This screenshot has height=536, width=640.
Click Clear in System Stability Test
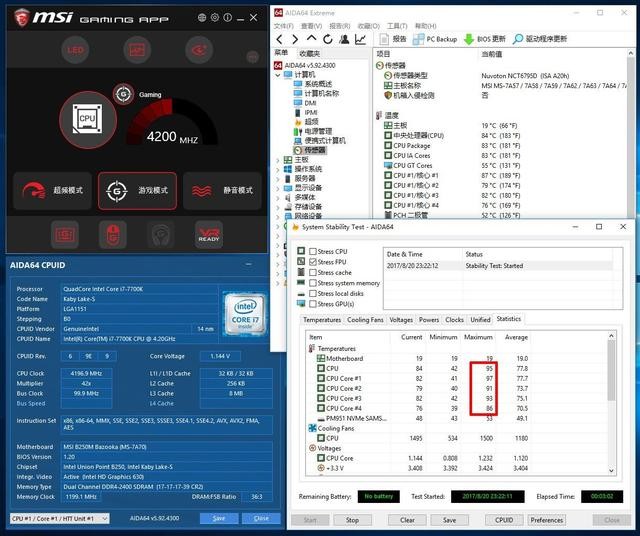point(407,520)
